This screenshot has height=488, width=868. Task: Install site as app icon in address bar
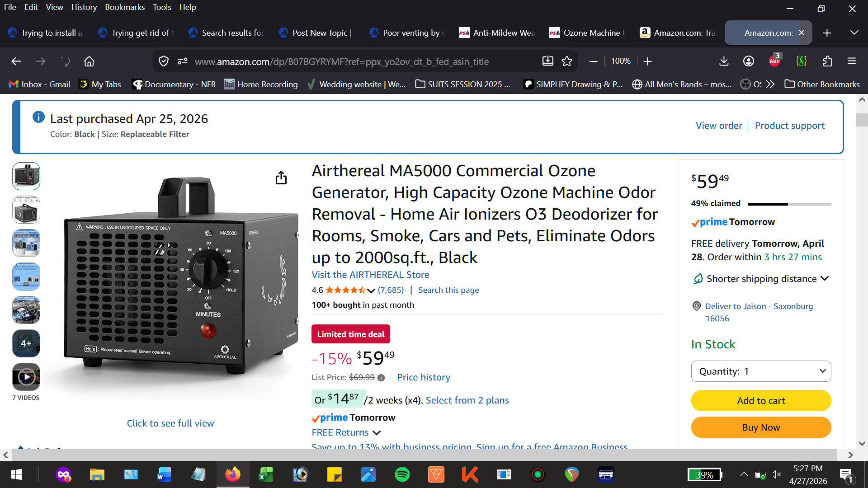tap(547, 61)
